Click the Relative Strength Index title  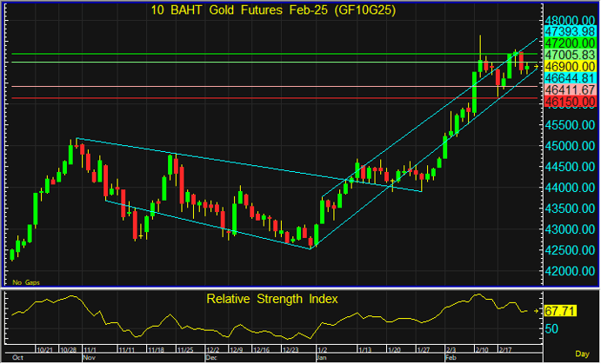click(x=271, y=299)
